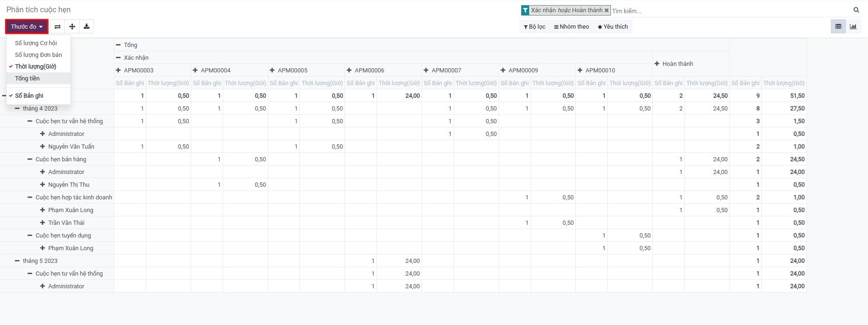Click the Phân tích cuộc hẹn title
Image resolution: width=868 pixels, height=325 pixels.
point(39,10)
